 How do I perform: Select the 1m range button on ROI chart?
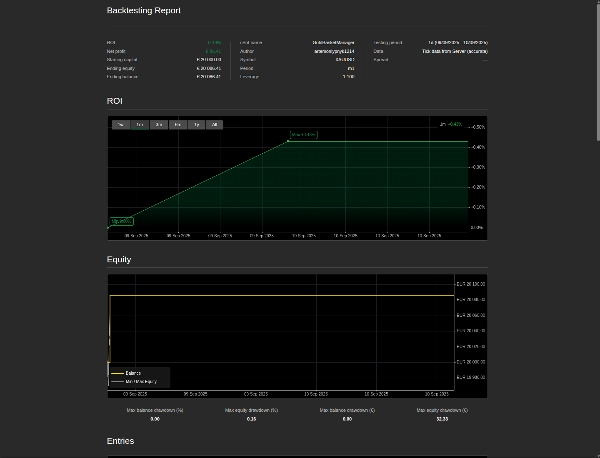(140, 125)
